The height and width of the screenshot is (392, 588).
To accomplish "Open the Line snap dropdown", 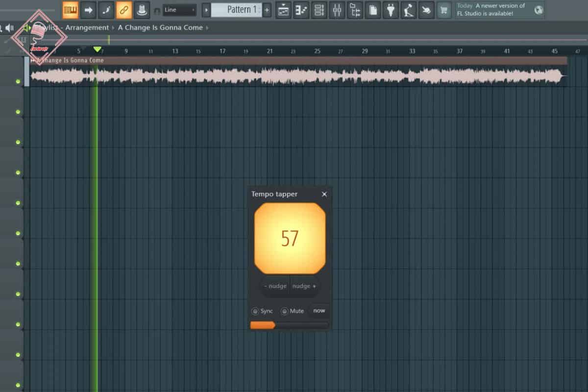I will 179,9.
